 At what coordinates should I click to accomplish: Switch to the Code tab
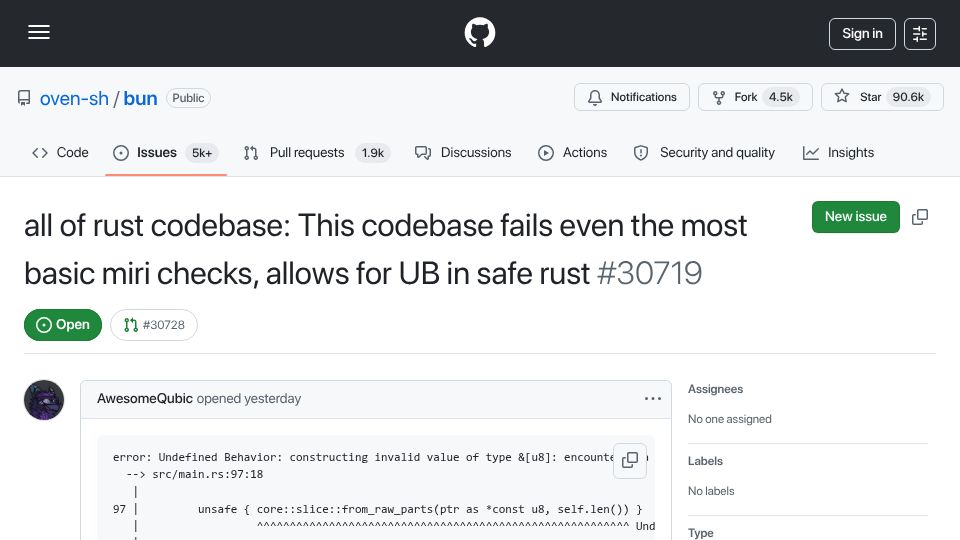(60, 152)
